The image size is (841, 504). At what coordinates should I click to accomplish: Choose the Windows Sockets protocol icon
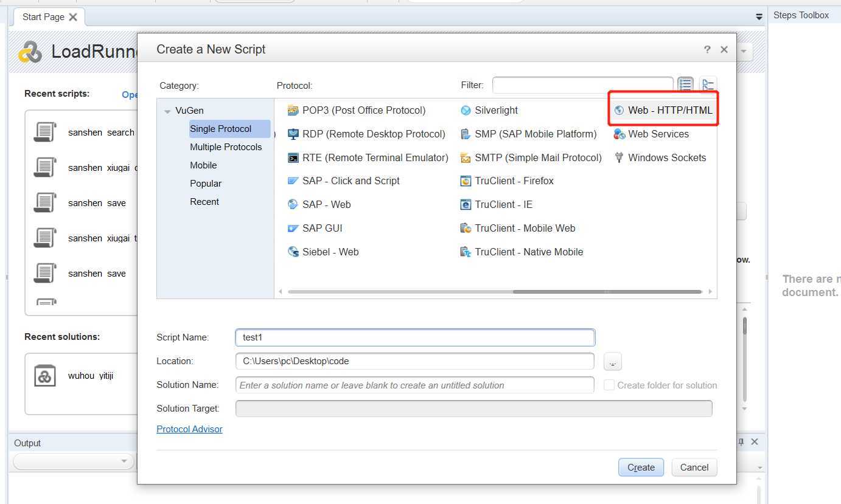point(619,157)
